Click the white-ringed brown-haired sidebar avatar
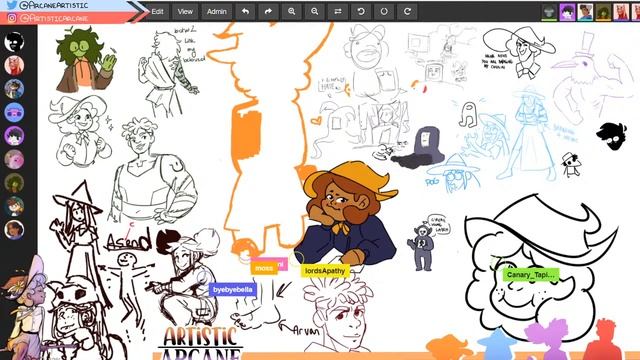Screen dimensions: 640x360 point(14,230)
